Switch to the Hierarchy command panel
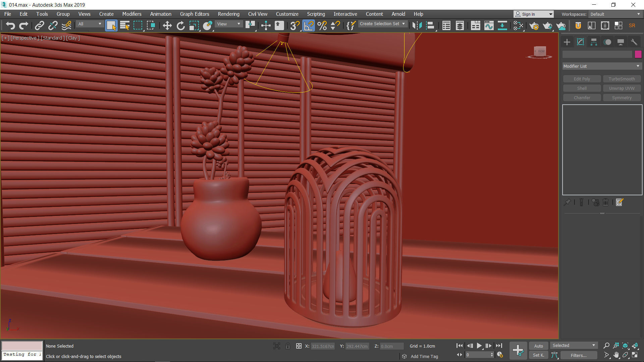The height and width of the screenshot is (362, 644). tap(594, 42)
